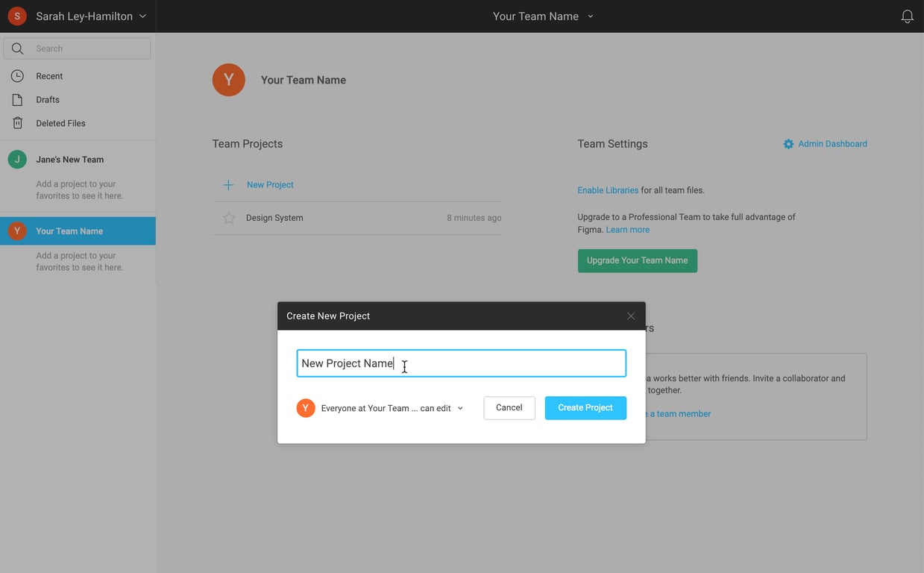The height and width of the screenshot is (573, 924).
Task: Click the Deleted Files trash icon
Action: click(17, 123)
